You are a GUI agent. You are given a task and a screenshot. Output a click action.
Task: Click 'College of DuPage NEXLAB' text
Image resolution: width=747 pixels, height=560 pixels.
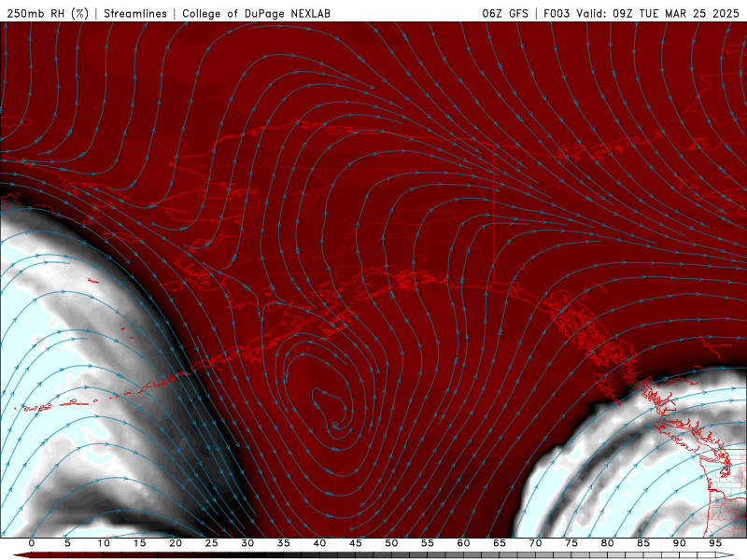[256, 13]
